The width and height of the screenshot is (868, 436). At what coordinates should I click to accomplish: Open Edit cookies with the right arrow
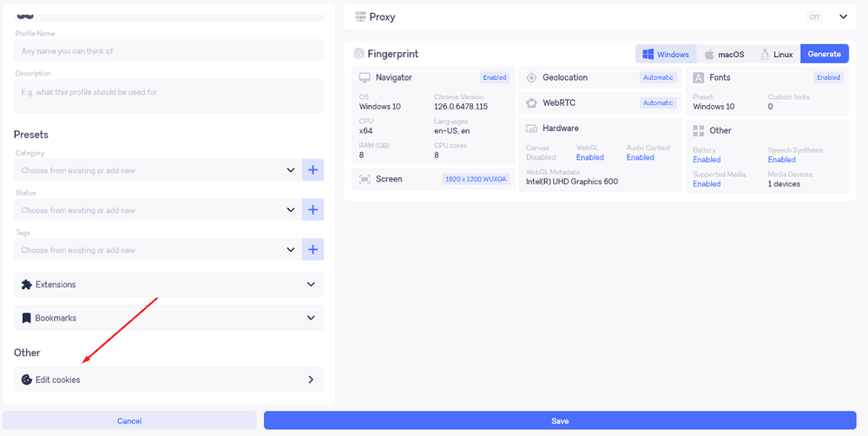[x=311, y=380]
